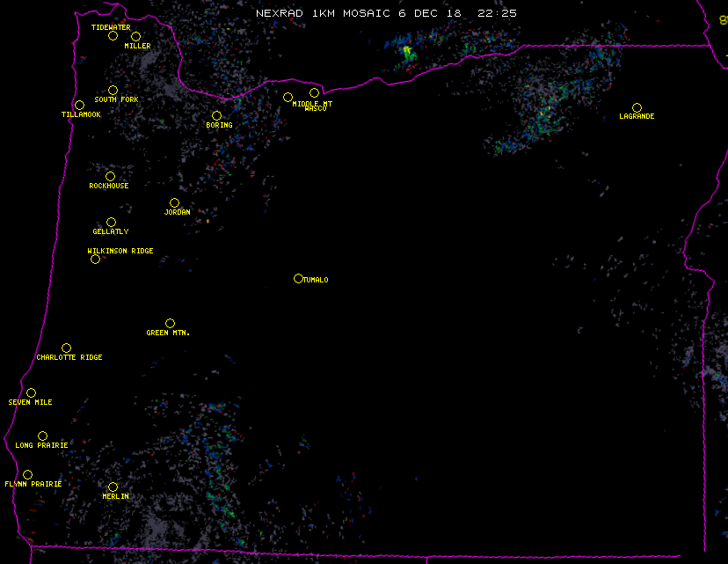Pick the Boring station circle marker

(216, 115)
